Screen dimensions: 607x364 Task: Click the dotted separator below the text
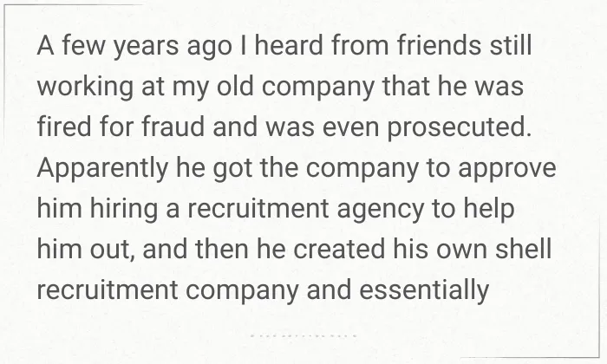click(303, 335)
